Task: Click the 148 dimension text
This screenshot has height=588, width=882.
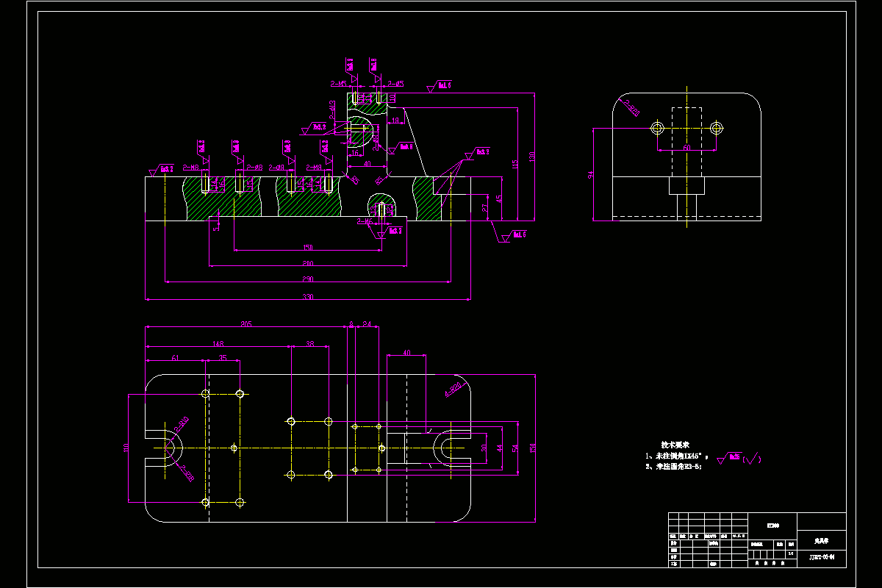Action: click(x=218, y=343)
